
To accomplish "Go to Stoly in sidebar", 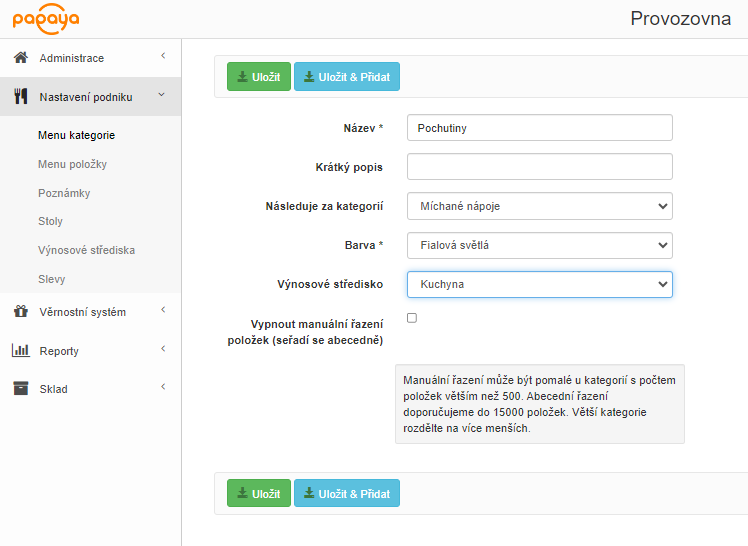I will tap(51, 221).
